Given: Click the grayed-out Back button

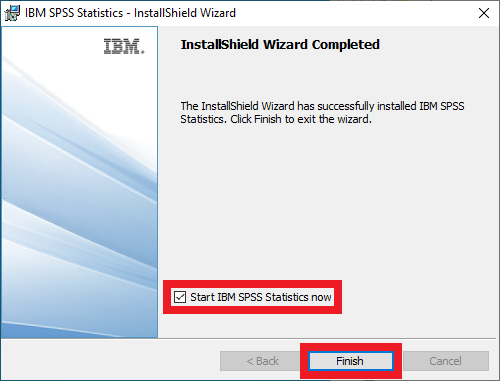Looking at the screenshot, I should pyautogui.click(x=262, y=361).
